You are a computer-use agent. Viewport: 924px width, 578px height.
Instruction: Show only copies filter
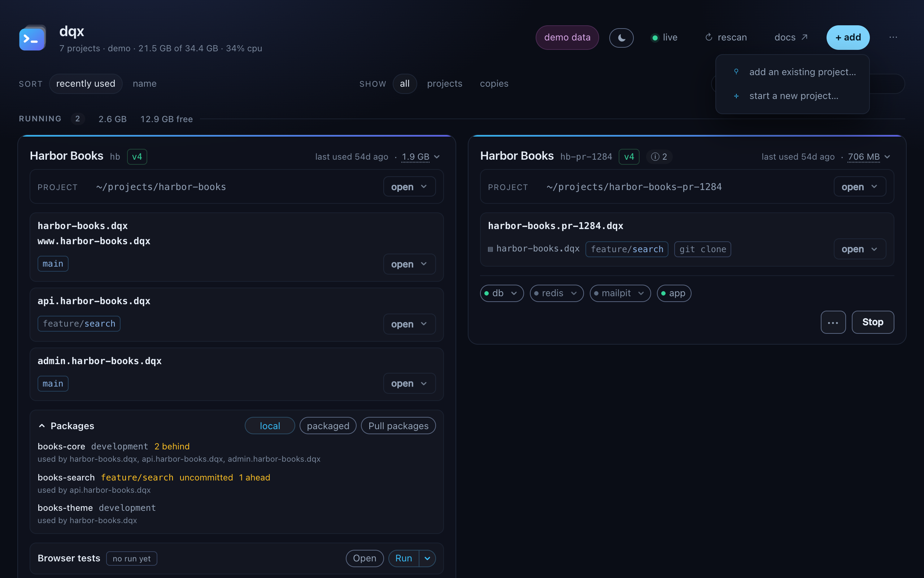click(x=494, y=84)
